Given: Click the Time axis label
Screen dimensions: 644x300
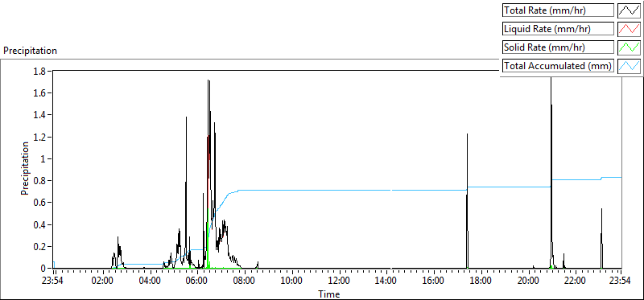Looking at the screenshot, I should click(x=328, y=294).
